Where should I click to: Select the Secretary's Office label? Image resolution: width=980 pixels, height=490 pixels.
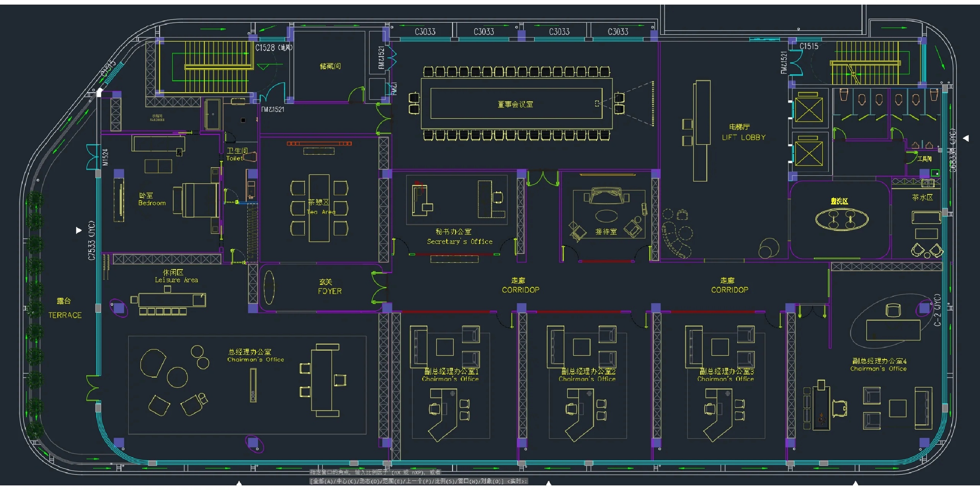point(459,242)
